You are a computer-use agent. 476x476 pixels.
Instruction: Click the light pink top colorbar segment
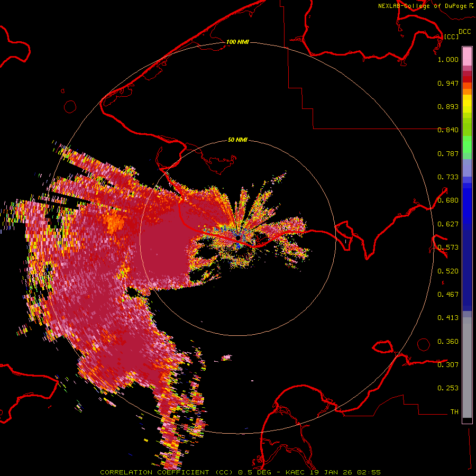coord(467,56)
